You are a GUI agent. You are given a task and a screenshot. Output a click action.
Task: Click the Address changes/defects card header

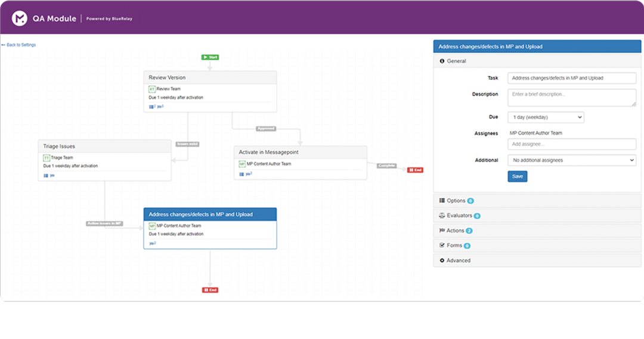[210, 214]
